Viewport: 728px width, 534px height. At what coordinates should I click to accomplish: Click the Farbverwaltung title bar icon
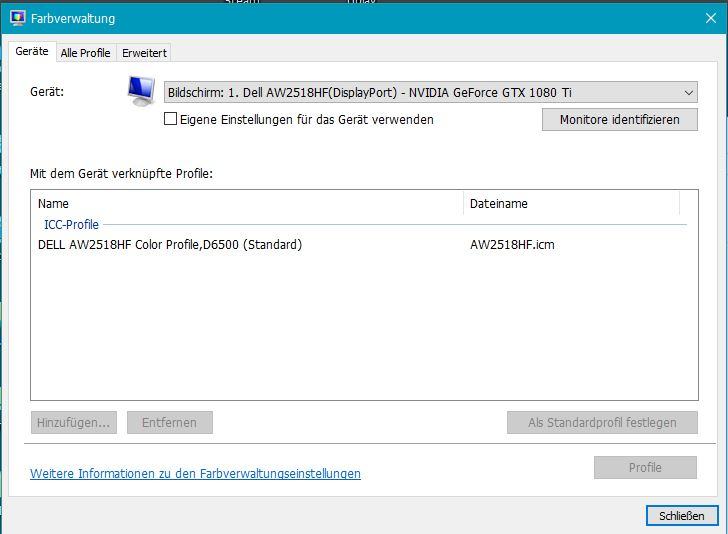pos(18,18)
